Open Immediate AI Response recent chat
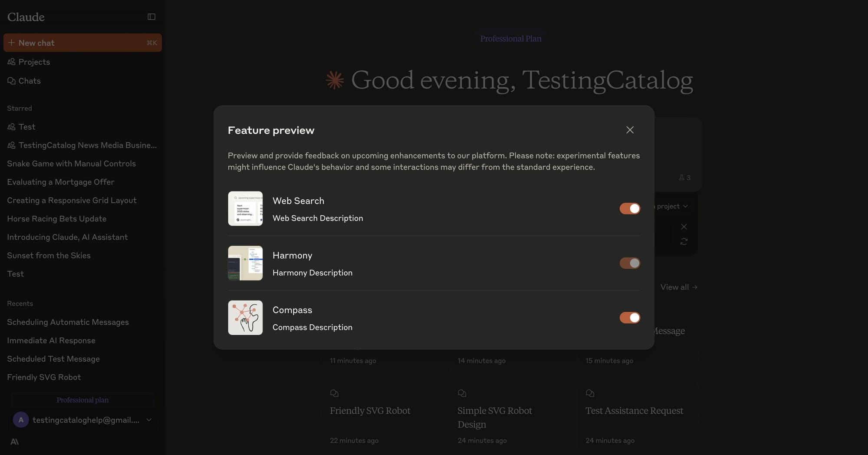The width and height of the screenshot is (868, 455). point(82,341)
